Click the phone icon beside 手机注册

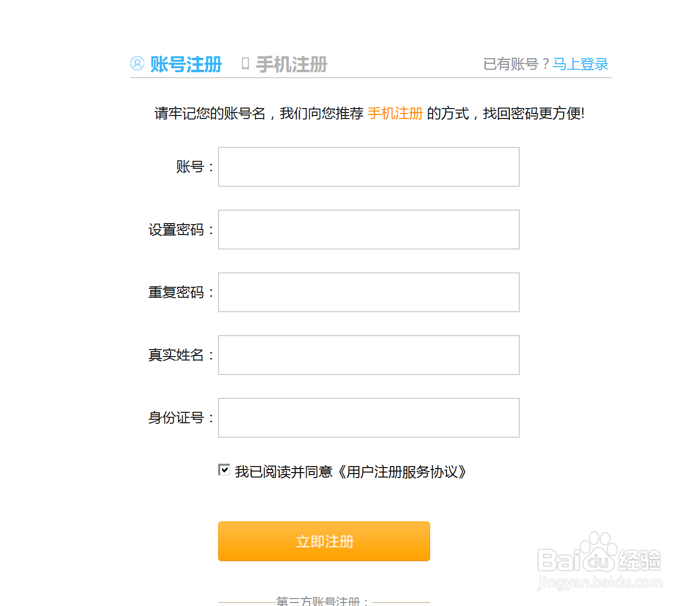[x=245, y=64]
